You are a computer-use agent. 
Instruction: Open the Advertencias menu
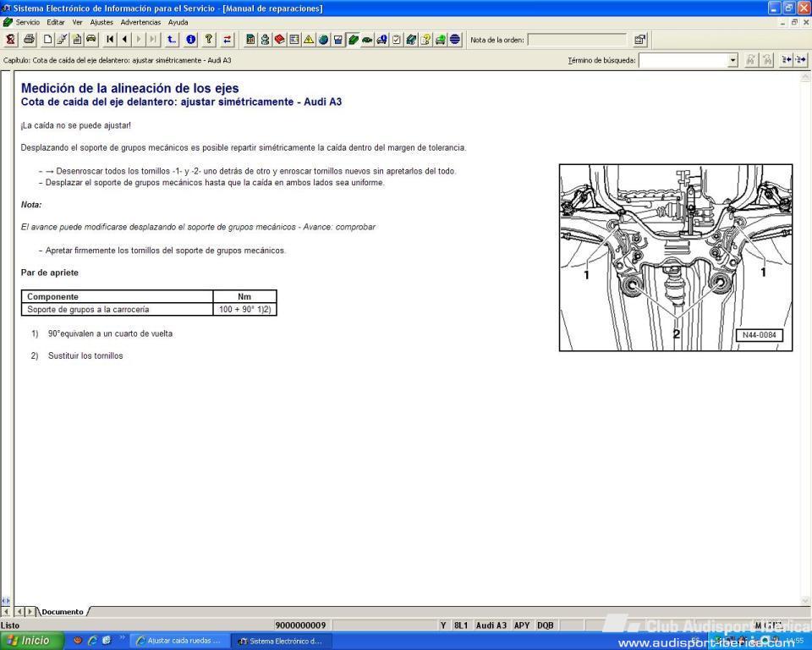tap(140, 22)
